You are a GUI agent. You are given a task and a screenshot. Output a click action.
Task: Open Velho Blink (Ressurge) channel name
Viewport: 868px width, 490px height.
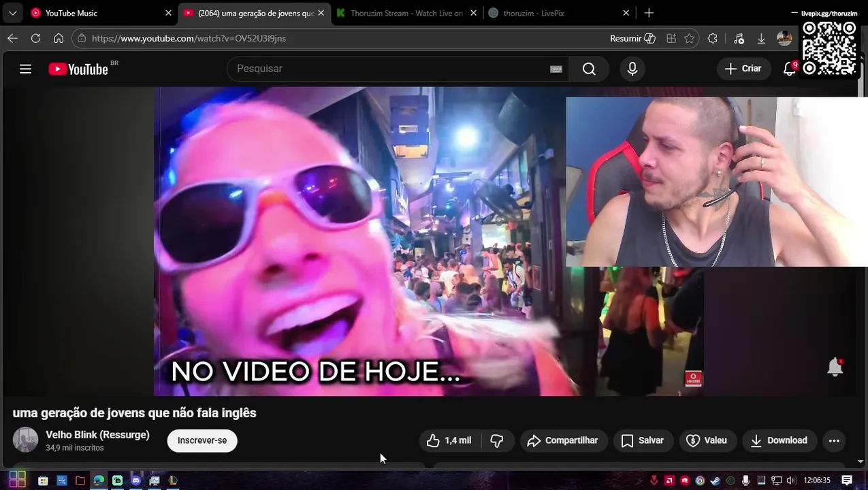97,434
